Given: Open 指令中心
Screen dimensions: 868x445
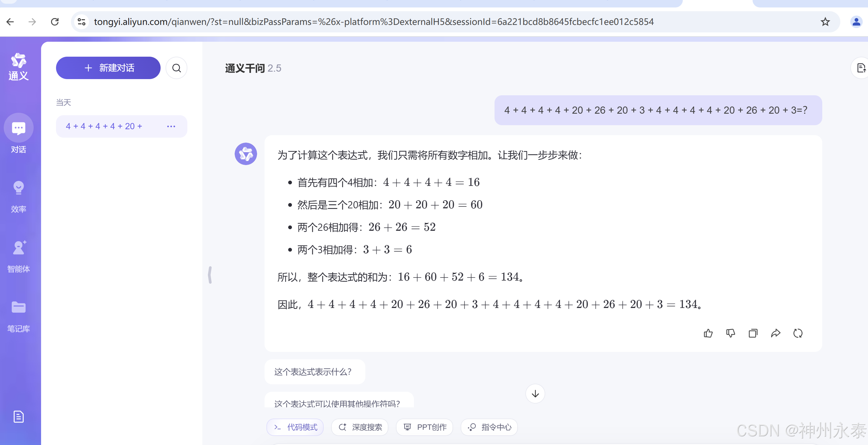Looking at the screenshot, I should [489, 427].
